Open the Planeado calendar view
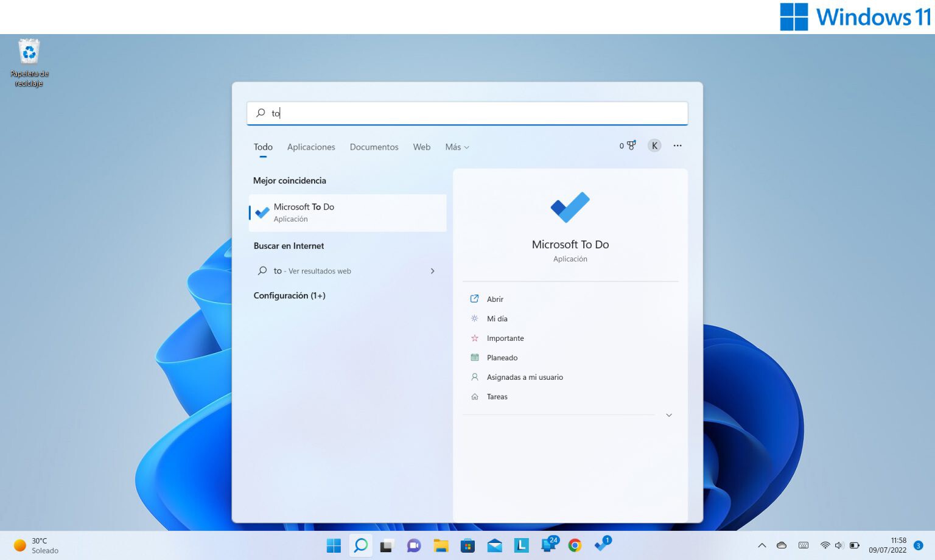This screenshot has width=935, height=560. tap(502, 357)
